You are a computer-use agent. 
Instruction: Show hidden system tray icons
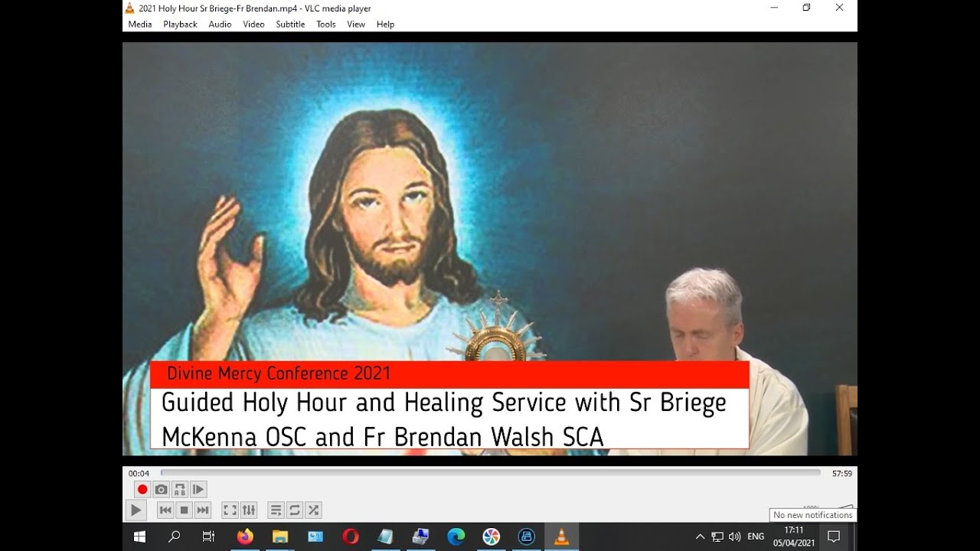pos(700,537)
